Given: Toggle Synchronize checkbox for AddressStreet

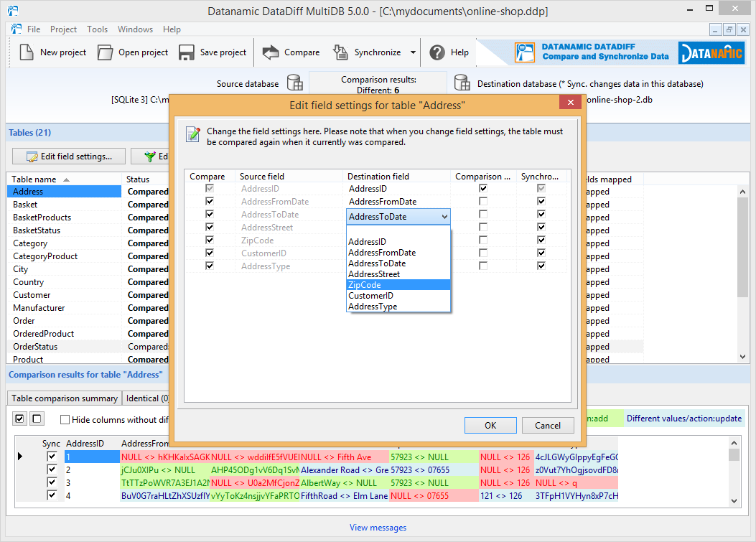Looking at the screenshot, I should tap(541, 227).
